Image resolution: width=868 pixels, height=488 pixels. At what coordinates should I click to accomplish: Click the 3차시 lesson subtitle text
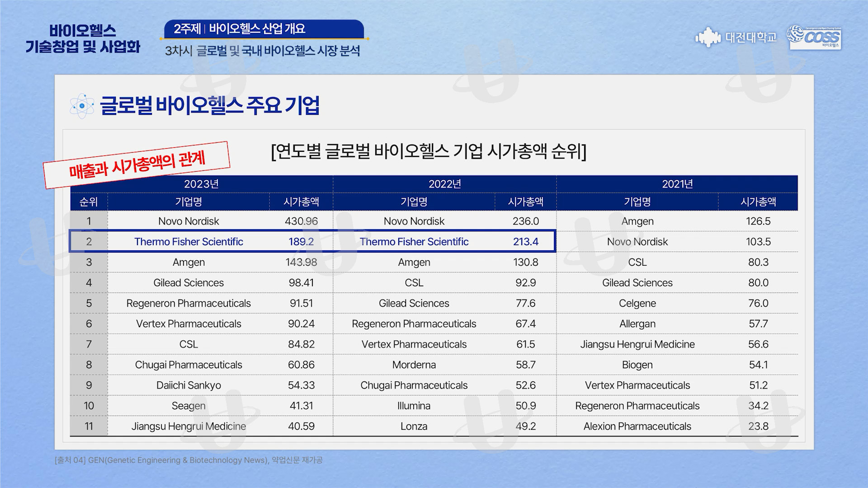(262, 51)
